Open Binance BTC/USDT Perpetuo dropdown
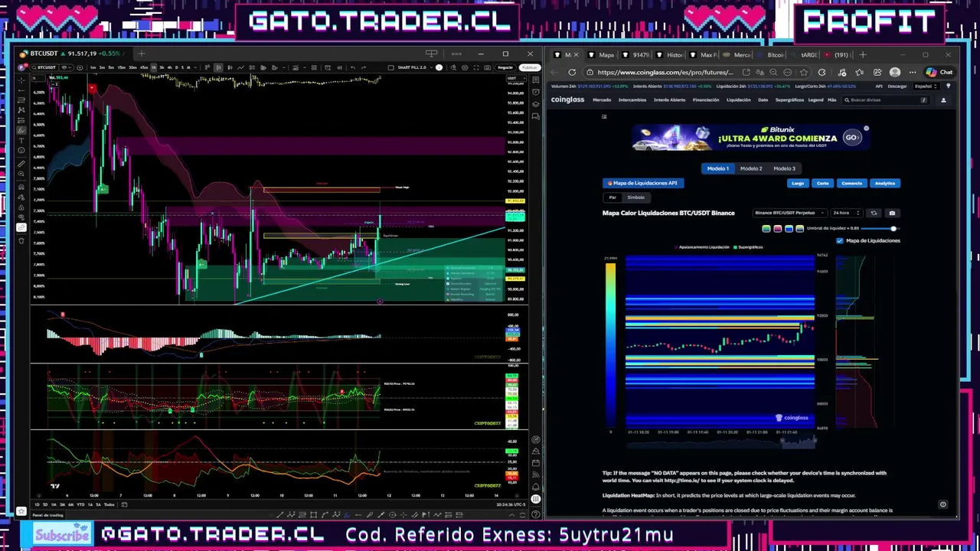980x551 pixels. click(790, 213)
